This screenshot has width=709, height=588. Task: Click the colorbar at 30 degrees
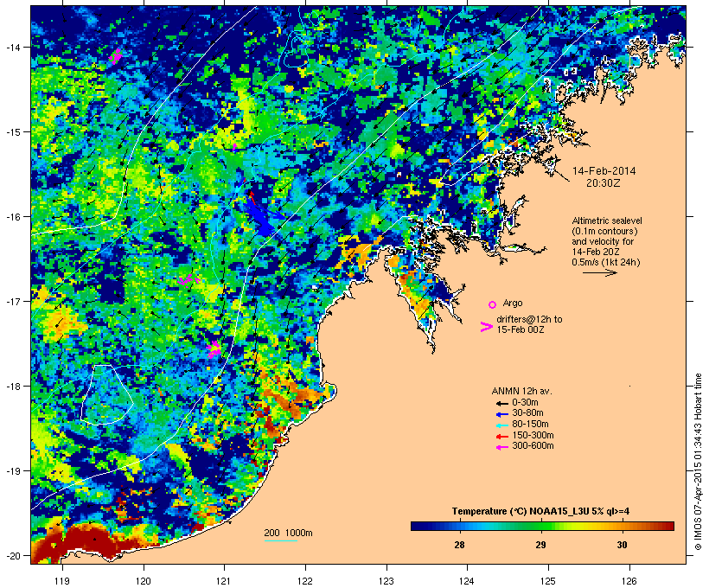pos(623,526)
